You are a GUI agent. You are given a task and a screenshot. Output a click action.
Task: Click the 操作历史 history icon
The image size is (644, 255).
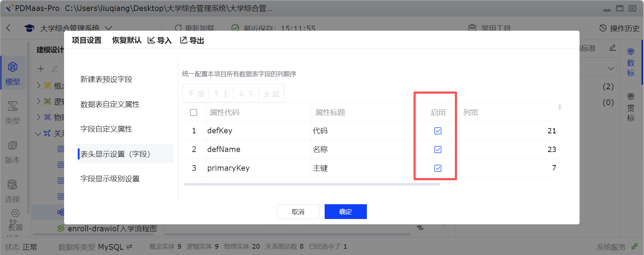click(x=603, y=28)
